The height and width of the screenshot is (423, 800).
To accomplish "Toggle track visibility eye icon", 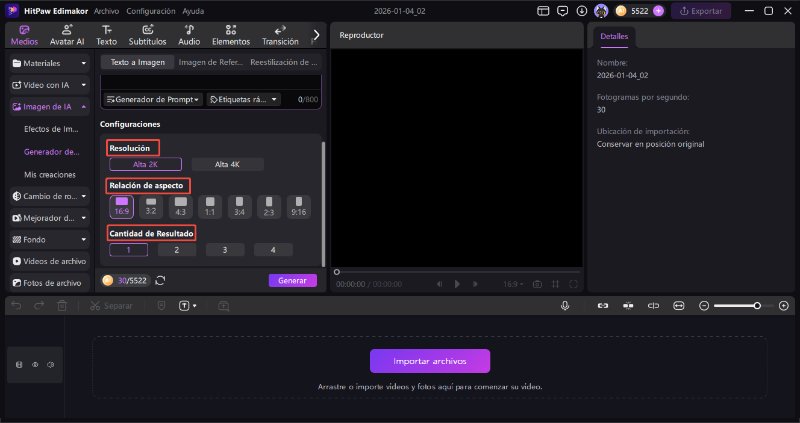I will (x=35, y=365).
